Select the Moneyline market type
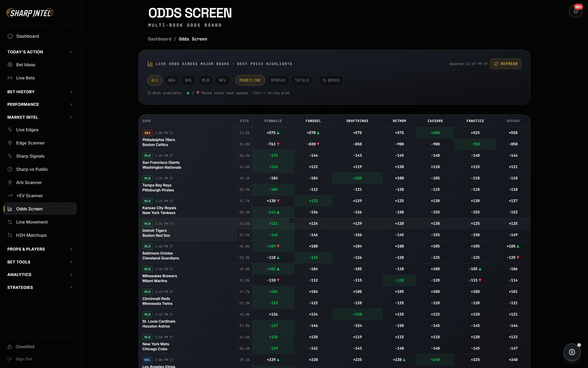The image size is (588, 368). (250, 80)
